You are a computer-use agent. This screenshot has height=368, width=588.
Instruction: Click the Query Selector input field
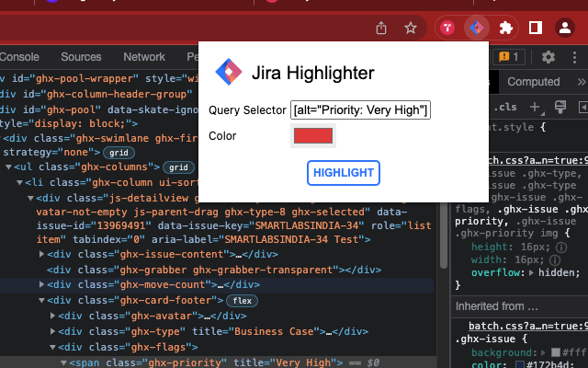[360, 110]
